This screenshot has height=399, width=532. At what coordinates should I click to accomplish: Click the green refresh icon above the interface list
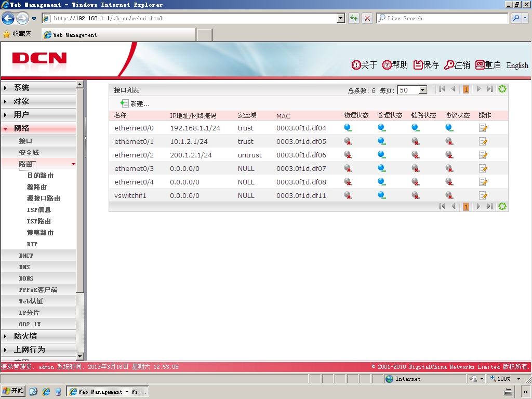point(502,89)
